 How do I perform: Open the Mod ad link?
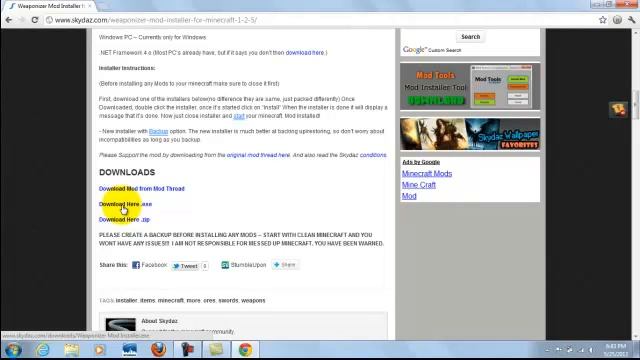(409, 196)
